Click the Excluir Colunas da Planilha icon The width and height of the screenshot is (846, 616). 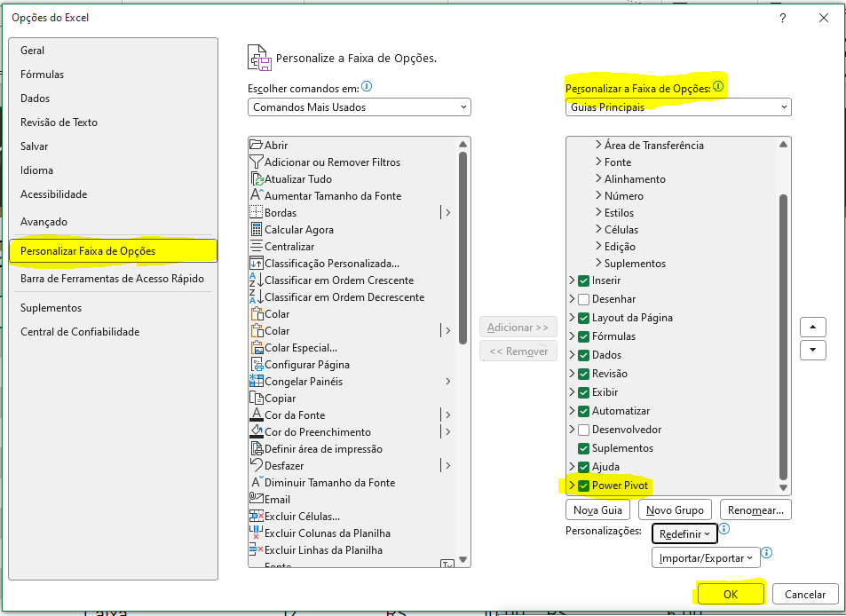[x=257, y=533]
